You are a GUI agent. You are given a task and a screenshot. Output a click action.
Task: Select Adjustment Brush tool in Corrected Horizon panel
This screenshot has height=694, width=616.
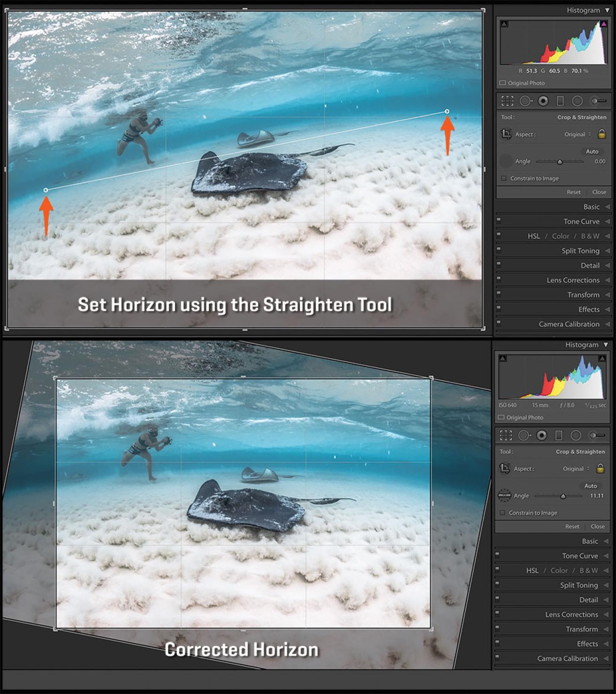[597, 435]
